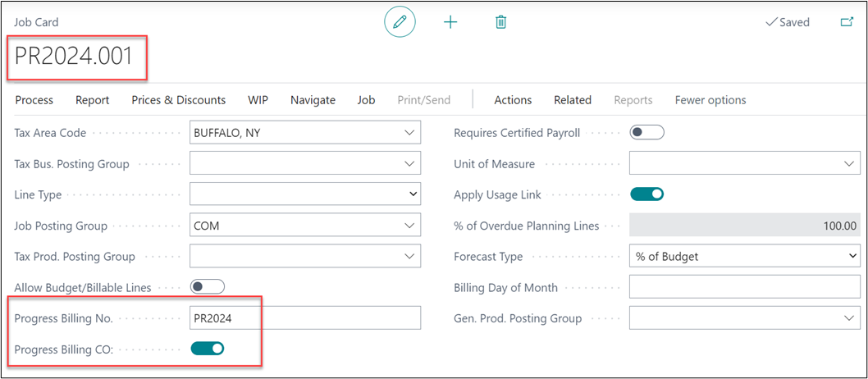Open the Unit of Measure dropdown
The width and height of the screenshot is (868, 379).
point(848,164)
